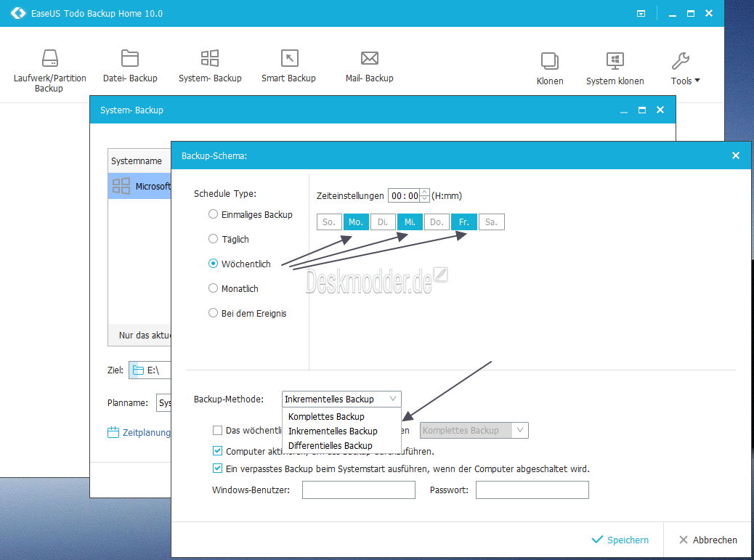Click the folder icon in Ziel field
Screen dimensions: 754x560
[138, 370]
